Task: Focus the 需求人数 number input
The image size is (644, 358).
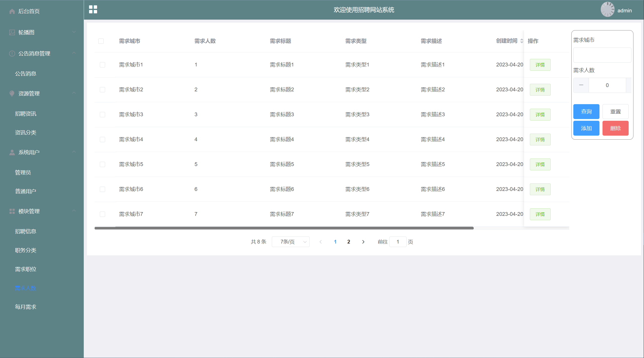Action: point(607,85)
